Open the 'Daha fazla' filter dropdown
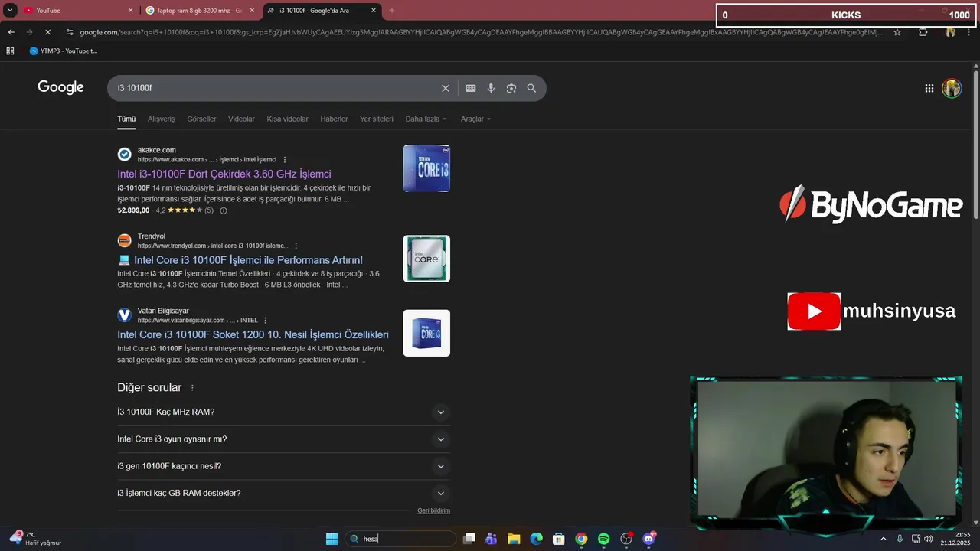The image size is (980, 551). coord(426,119)
